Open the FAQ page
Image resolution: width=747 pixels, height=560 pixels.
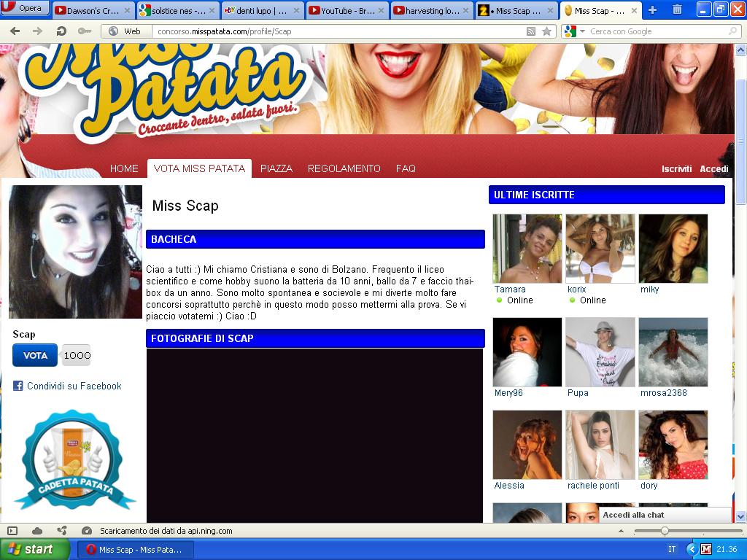pyautogui.click(x=406, y=168)
